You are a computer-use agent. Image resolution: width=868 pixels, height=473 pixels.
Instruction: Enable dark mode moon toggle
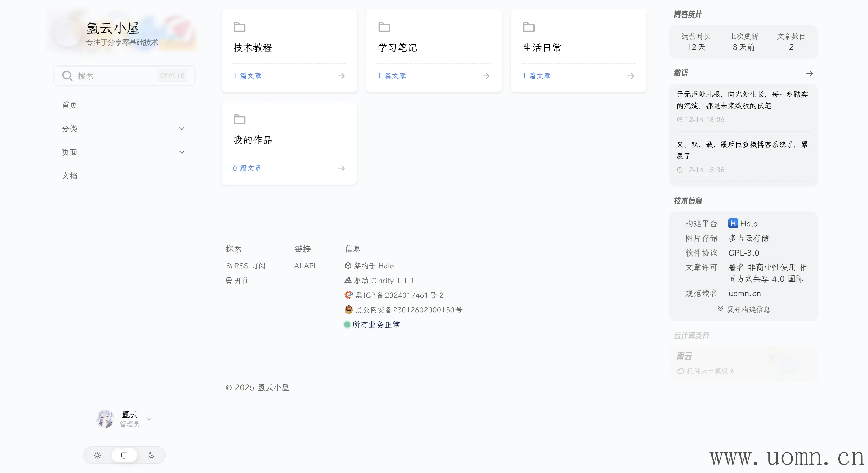click(x=151, y=455)
